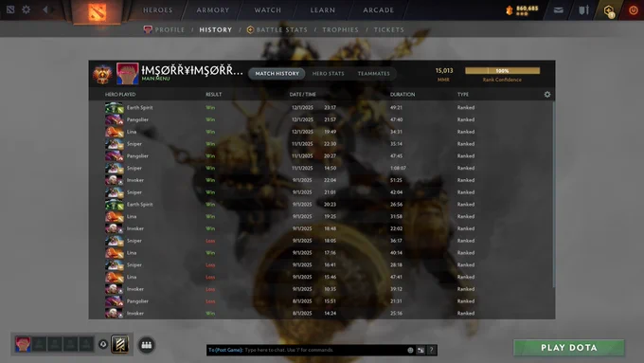Click Earth Spirit icon in 23:17 match
Viewport: 644px width, 363px height.
coord(115,108)
